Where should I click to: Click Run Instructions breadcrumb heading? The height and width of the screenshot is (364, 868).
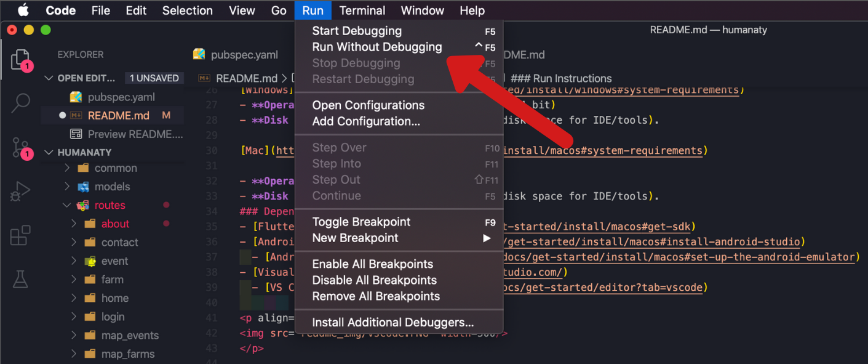click(x=562, y=78)
